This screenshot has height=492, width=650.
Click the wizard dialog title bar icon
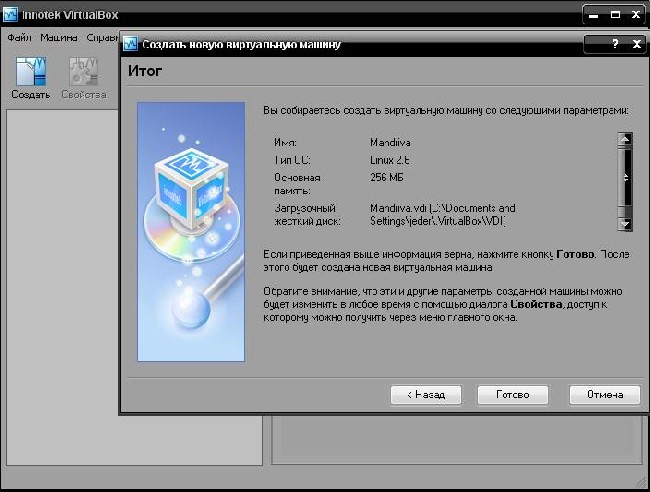click(x=130, y=44)
